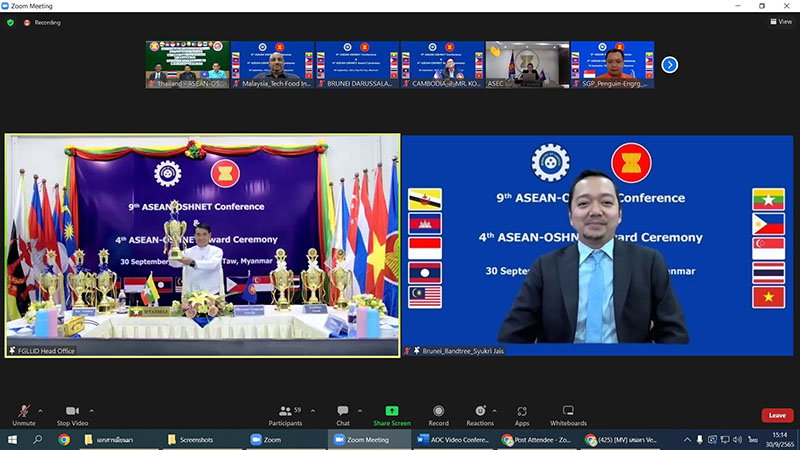
Task: Click the red Leave button
Action: [x=776, y=415]
